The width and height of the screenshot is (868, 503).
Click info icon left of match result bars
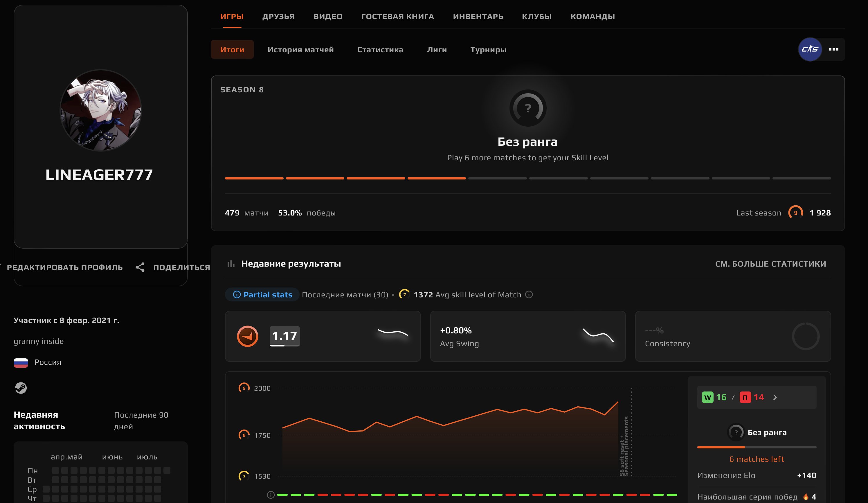pyautogui.click(x=271, y=495)
